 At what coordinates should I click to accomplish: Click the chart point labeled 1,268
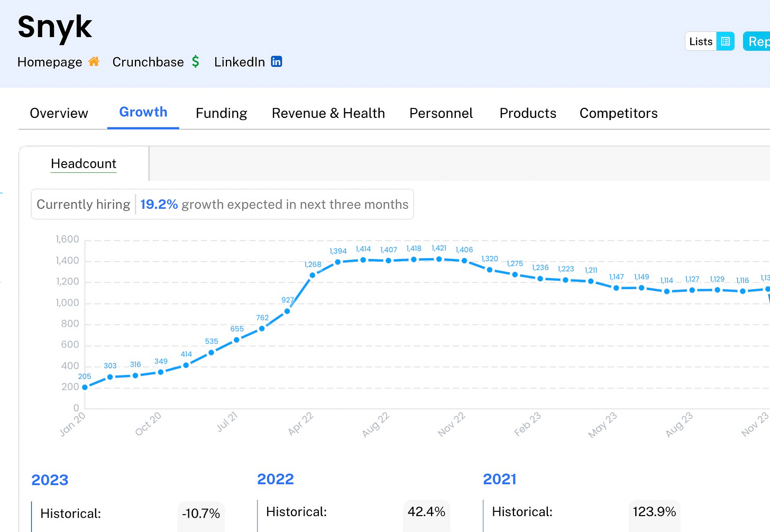(x=313, y=275)
